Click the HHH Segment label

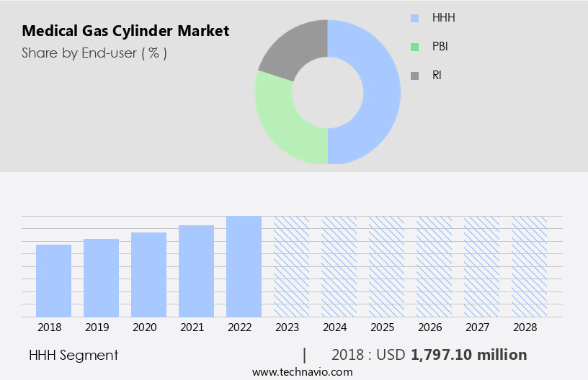coord(73,355)
